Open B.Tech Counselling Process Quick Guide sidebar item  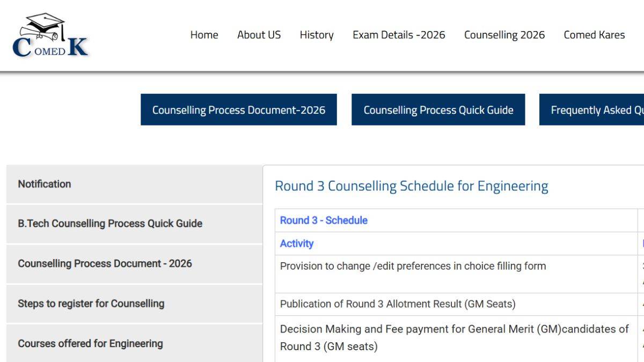click(x=134, y=224)
